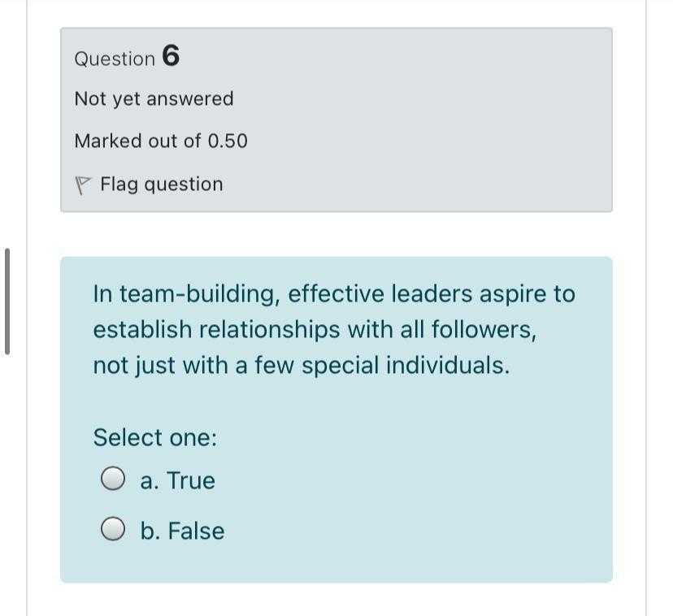The width and height of the screenshot is (673, 616).
Task: Click the gray flag marker for Question 6
Action: 83,184
